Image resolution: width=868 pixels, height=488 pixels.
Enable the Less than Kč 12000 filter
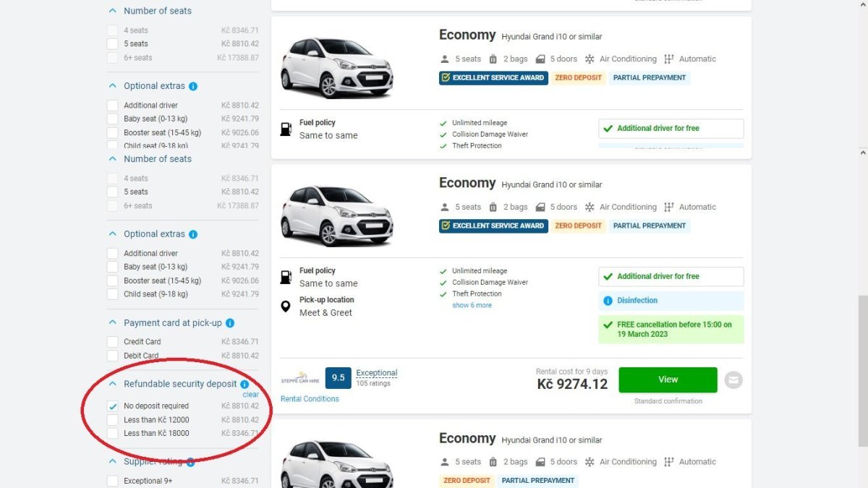[113, 420]
